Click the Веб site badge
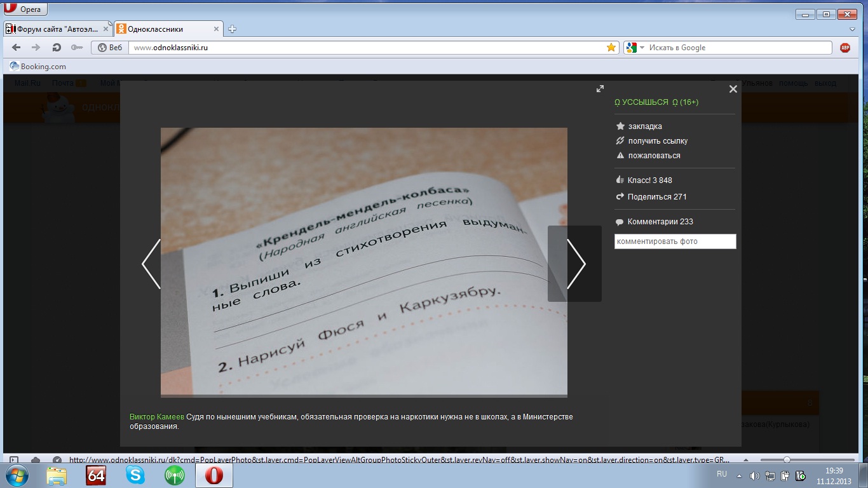This screenshot has height=488, width=868. pos(110,48)
